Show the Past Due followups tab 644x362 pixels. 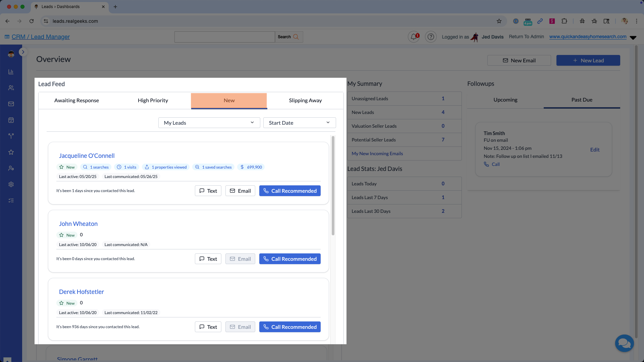tap(582, 100)
